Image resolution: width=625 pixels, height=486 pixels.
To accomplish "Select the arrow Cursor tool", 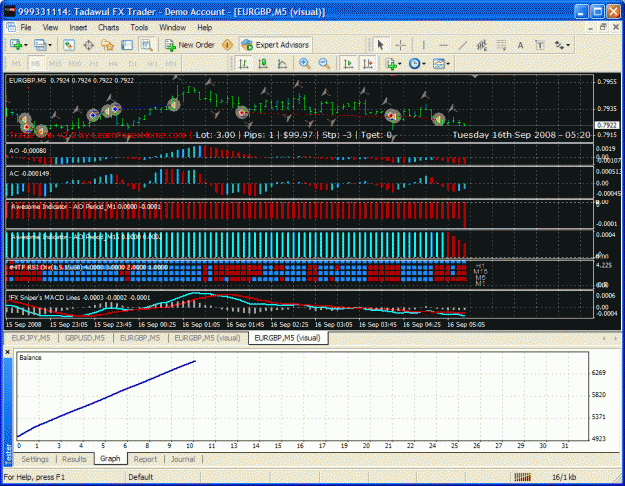I will point(380,45).
